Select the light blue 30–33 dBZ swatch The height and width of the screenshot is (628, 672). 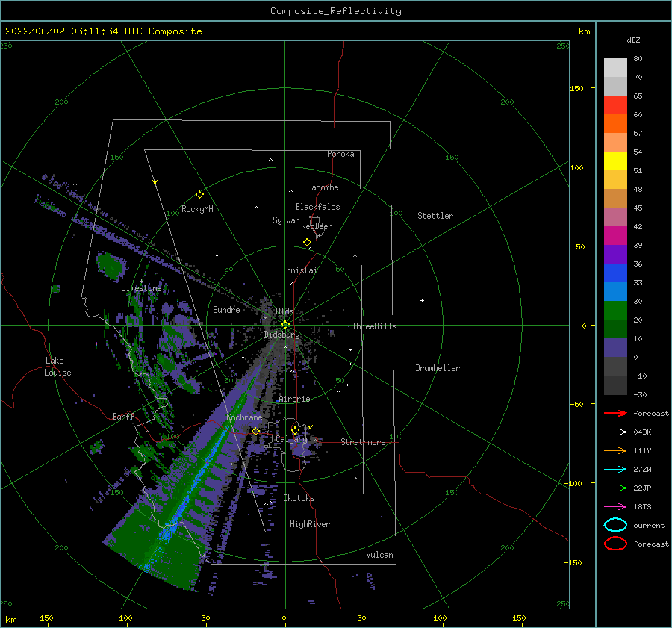[615, 292]
